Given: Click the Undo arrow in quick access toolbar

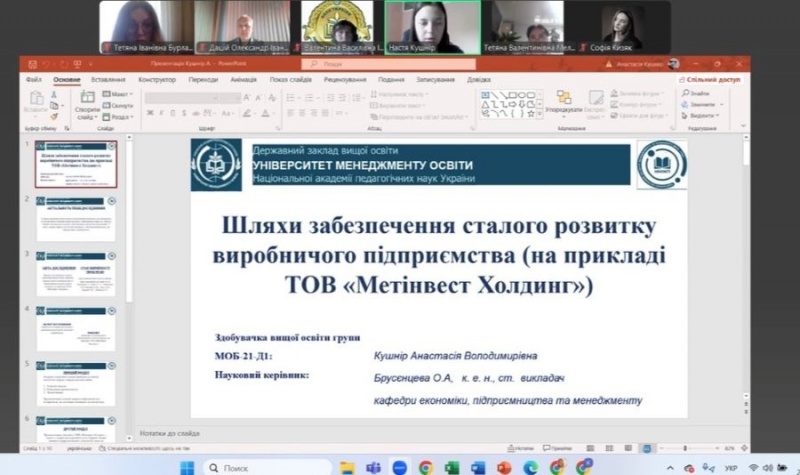Looking at the screenshot, I should pyautogui.click(x=47, y=64).
